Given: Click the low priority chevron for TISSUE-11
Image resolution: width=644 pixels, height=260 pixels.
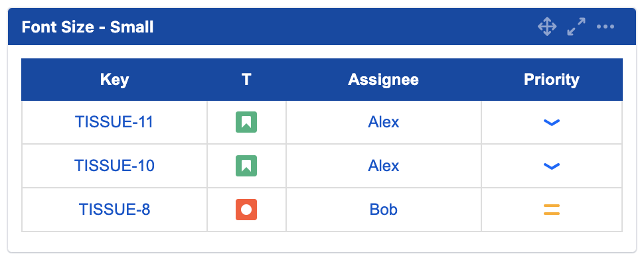Looking at the screenshot, I should click(552, 122).
